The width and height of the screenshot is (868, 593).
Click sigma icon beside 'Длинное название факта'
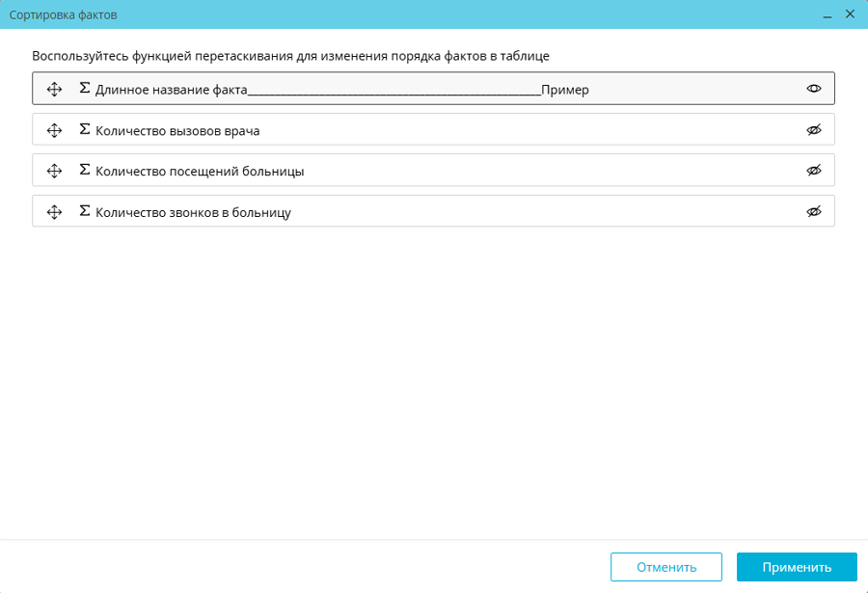pos(85,89)
